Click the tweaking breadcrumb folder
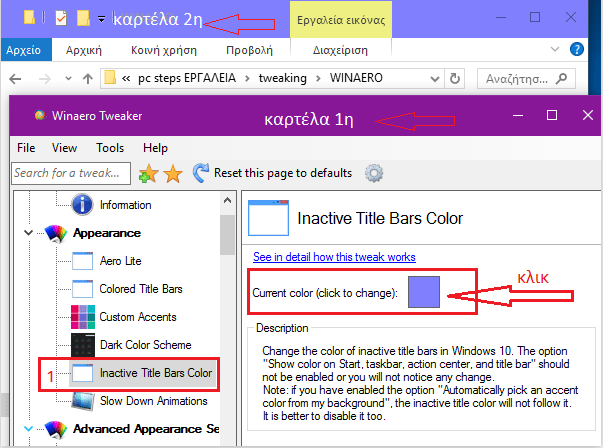 (283, 78)
